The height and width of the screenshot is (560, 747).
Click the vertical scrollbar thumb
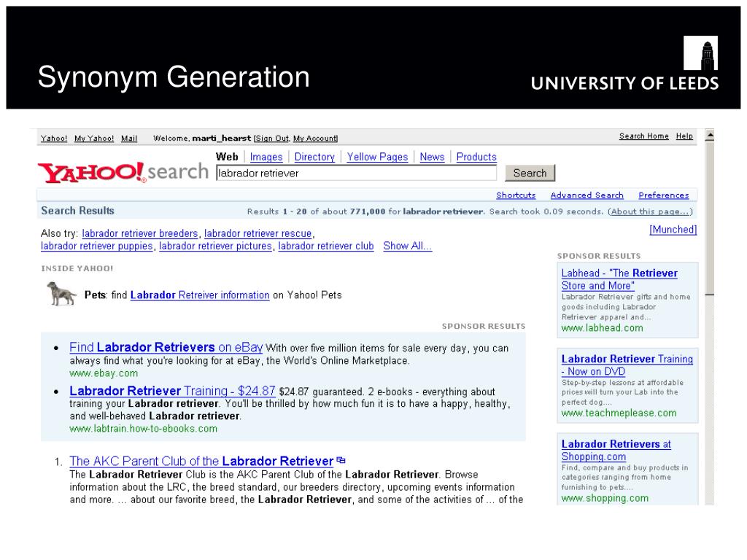coord(710,219)
